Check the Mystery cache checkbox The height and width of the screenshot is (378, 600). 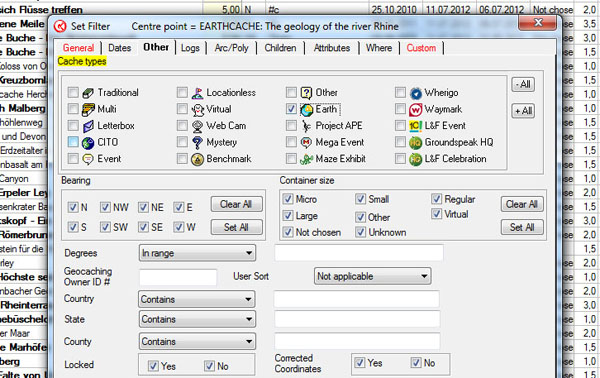coord(182,142)
